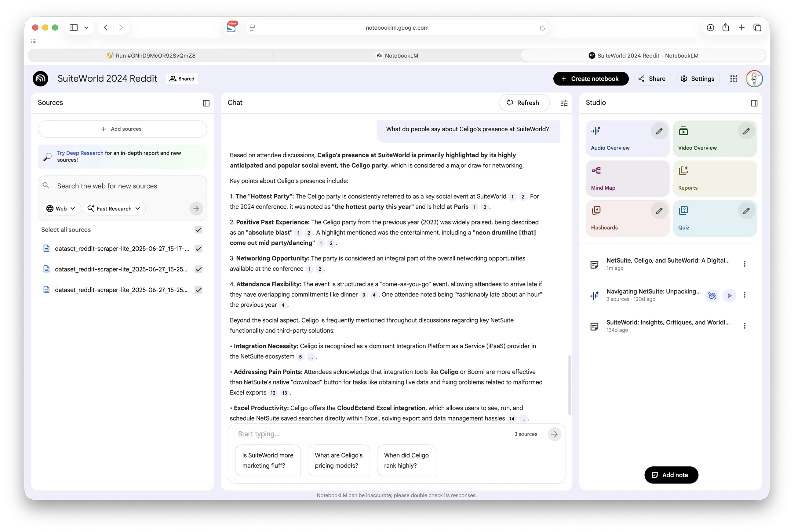The height and width of the screenshot is (532, 794).
Task: Submit chat message arrow button
Action: point(554,434)
